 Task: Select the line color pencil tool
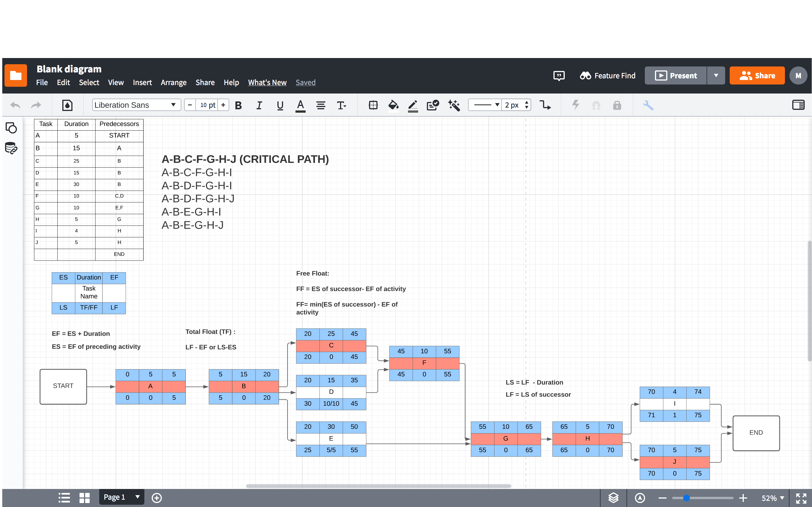[x=413, y=105]
